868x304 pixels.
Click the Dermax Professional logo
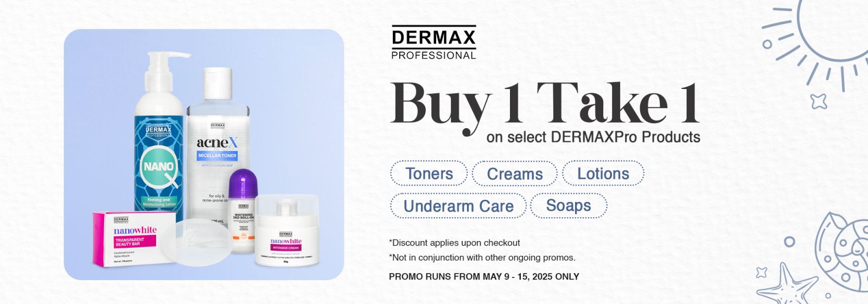pos(433,42)
